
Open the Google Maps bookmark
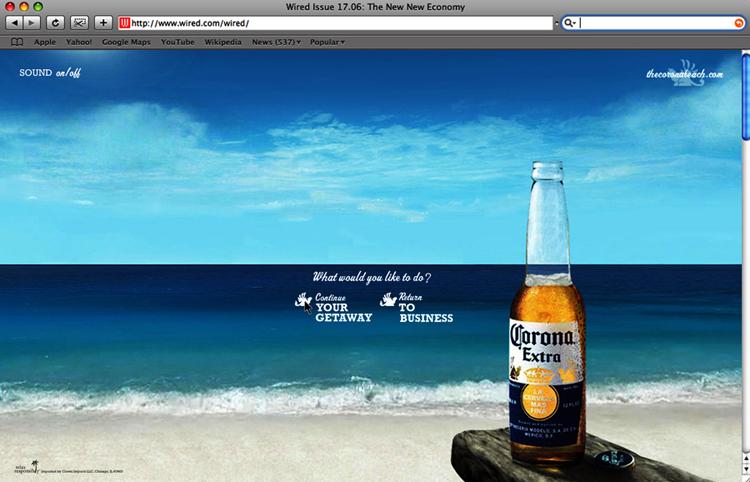click(126, 42)
